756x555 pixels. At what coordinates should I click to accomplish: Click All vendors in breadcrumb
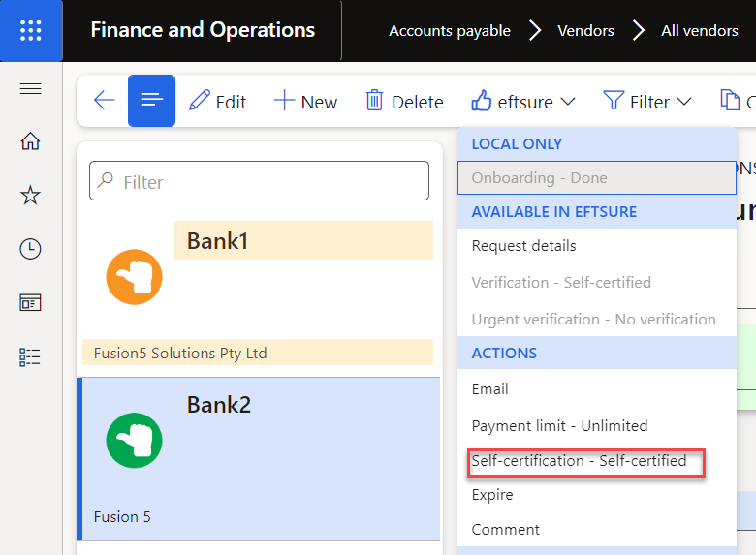tap(700, 30)
